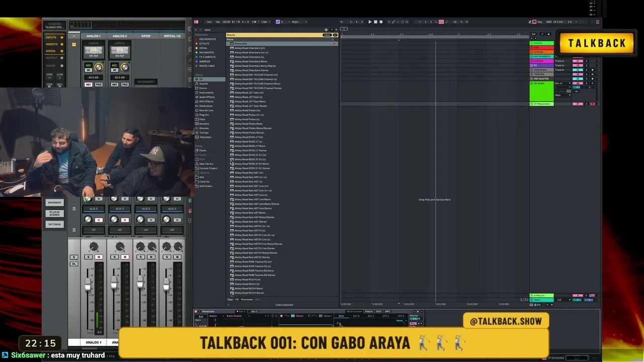This screenshot has height=362, width=644.
Task: Open the VOCAL collection in the browser
Action: pos(204,48)
